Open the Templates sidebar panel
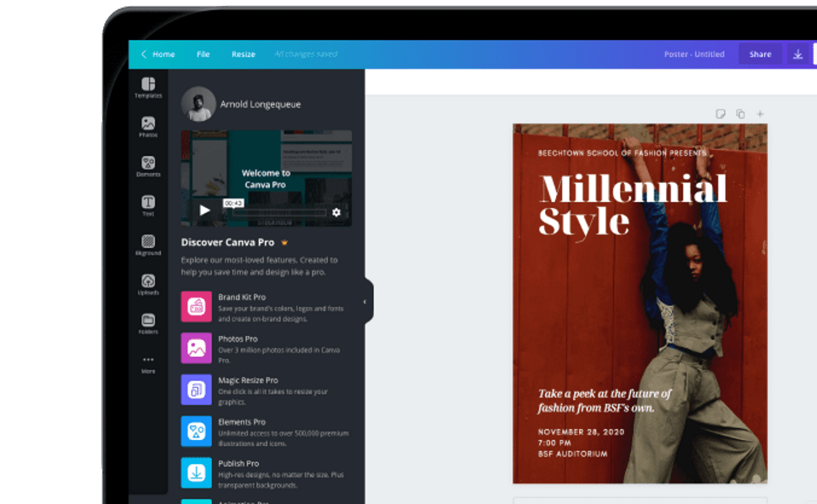Screen dimensions: 817x504 click(x=148, y=88)
